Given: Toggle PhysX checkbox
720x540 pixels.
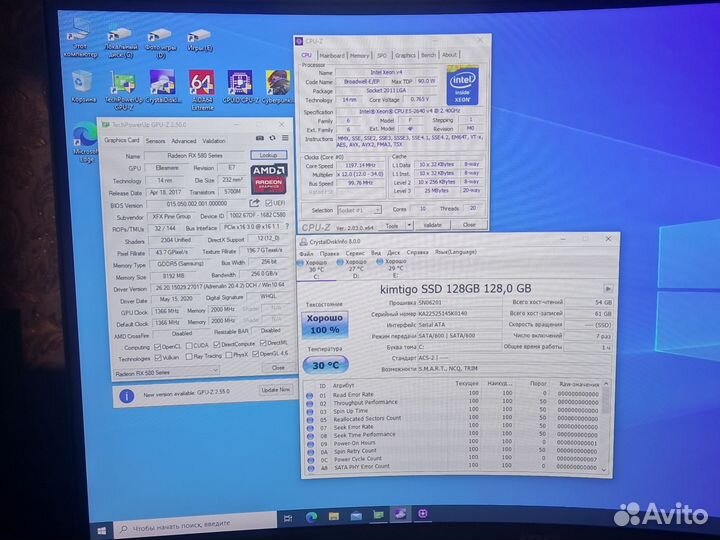Looking at the screenshot, I should pyautogui.click(x=228, y=355).
